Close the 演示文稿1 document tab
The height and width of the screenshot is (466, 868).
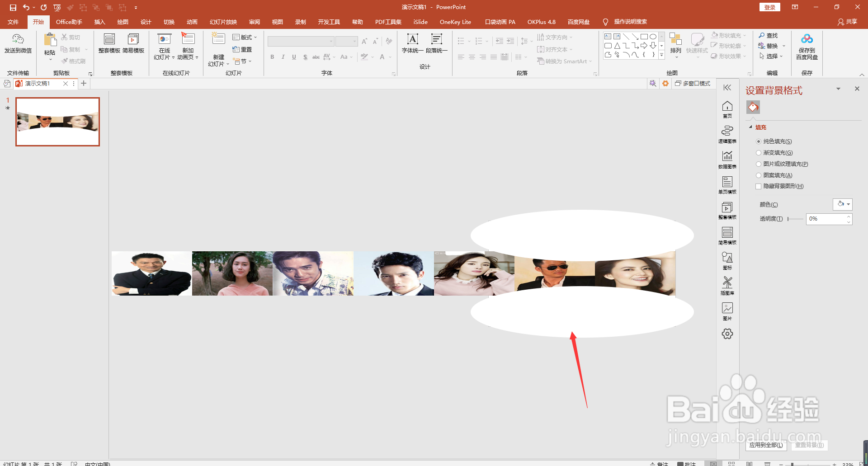pyautogui.click(x=66, y=84)
